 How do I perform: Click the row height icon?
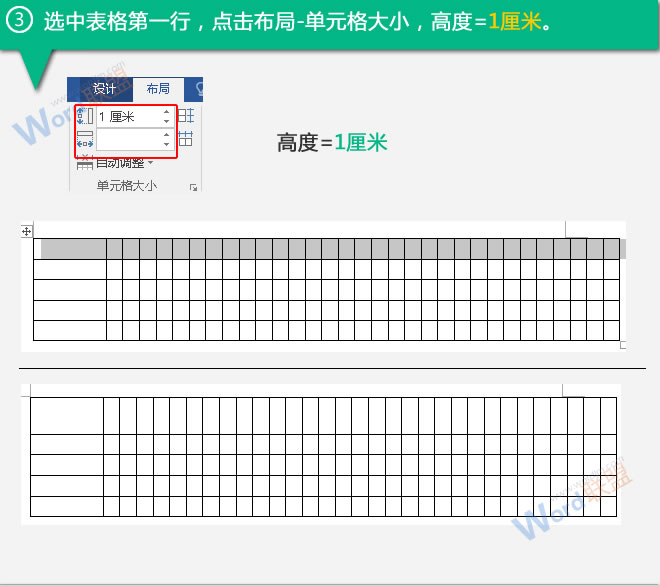pyautogui.click(x=85, y=116)
